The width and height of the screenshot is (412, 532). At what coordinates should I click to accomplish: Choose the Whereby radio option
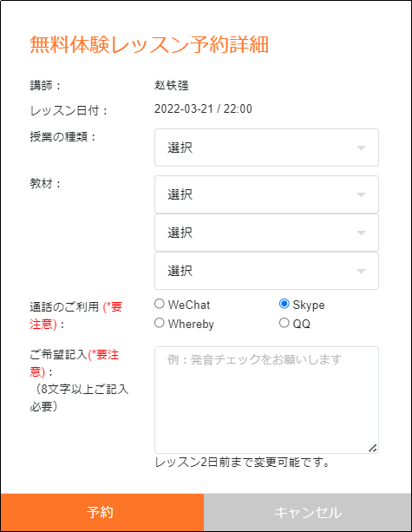point(160,323)
